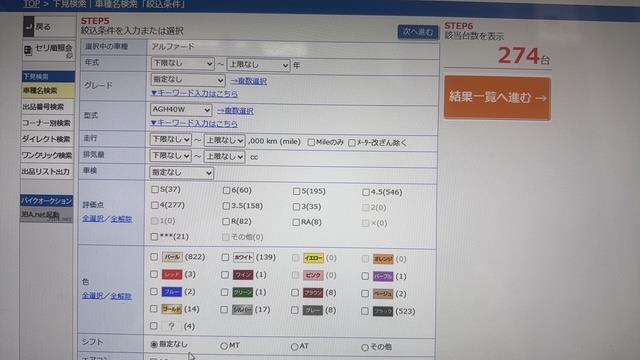Click the 次へ進む button
This screenshot has height=360, width=640.
(x=418, y=32)
